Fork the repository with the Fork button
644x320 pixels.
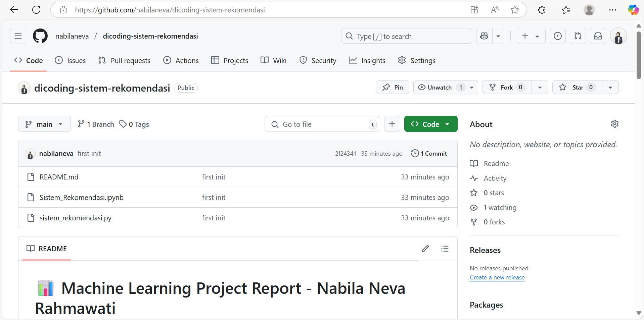507,87
